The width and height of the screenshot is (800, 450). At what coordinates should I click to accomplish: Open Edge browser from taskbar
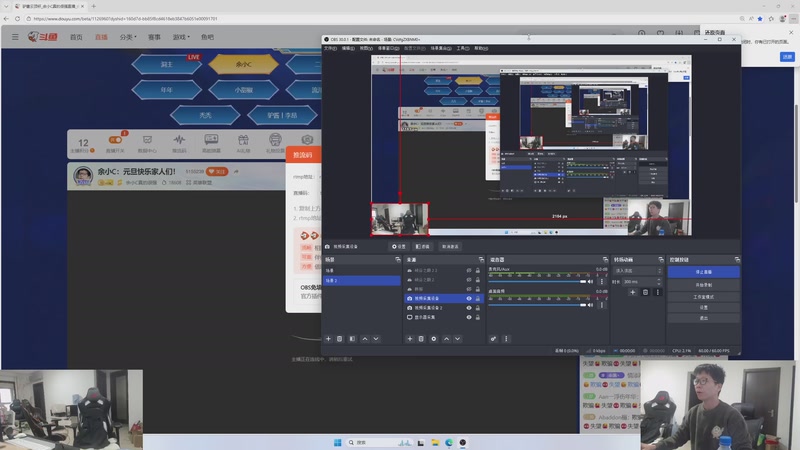(448, 442)
